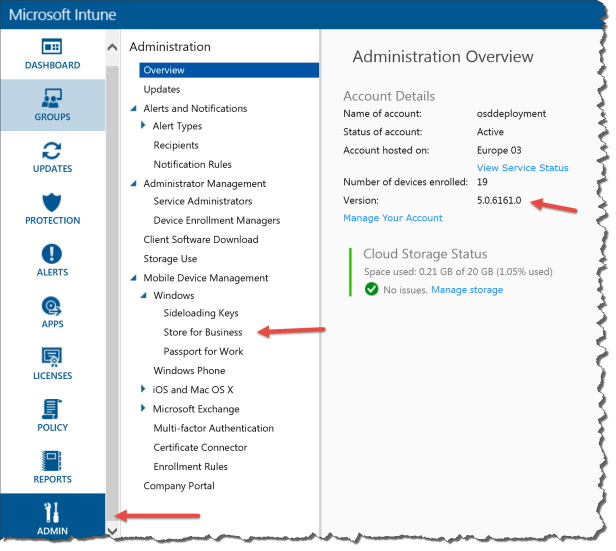Open Storage Use
Screen dimensions: 616x551
(170, 259)
